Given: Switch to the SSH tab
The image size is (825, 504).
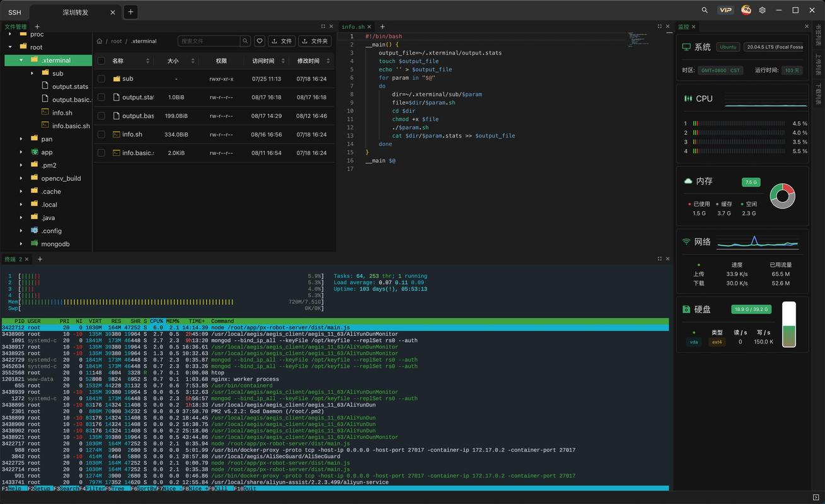Looking at the screenshot, I should point(14,11).
